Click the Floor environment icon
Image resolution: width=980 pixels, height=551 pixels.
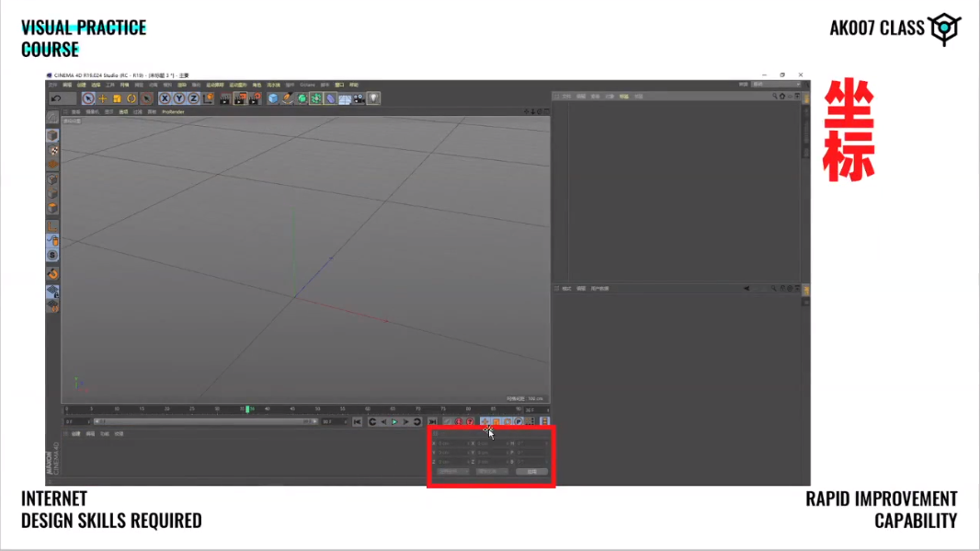345,98
